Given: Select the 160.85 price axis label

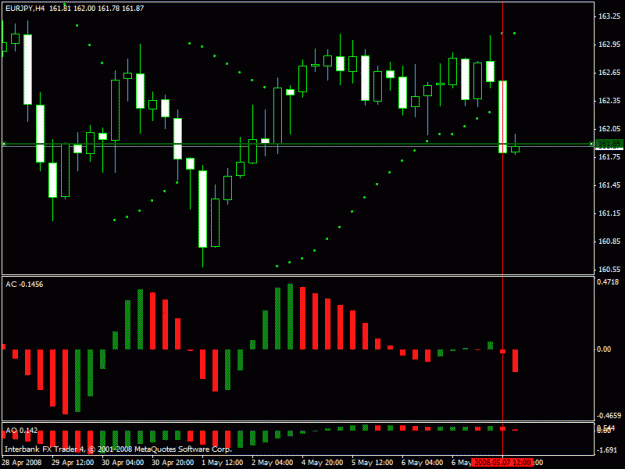Looking at the screenshot, I should click(609, 241).
